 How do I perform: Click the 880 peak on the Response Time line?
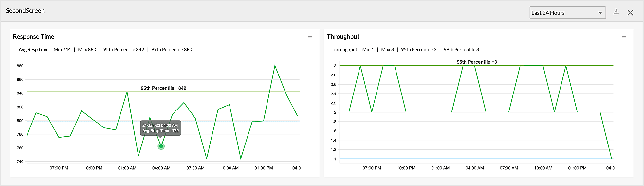tap(275, 66)
